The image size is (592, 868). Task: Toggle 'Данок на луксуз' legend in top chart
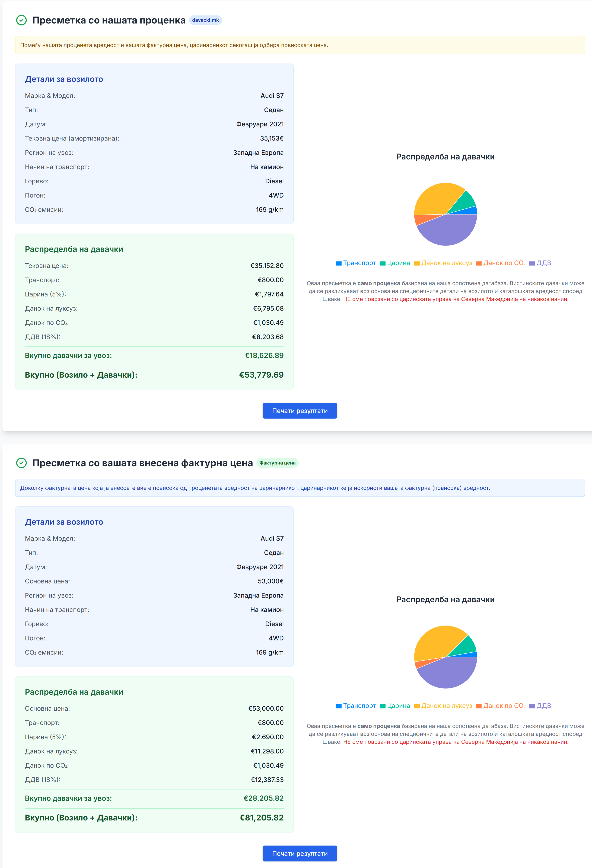pos(443,263)
